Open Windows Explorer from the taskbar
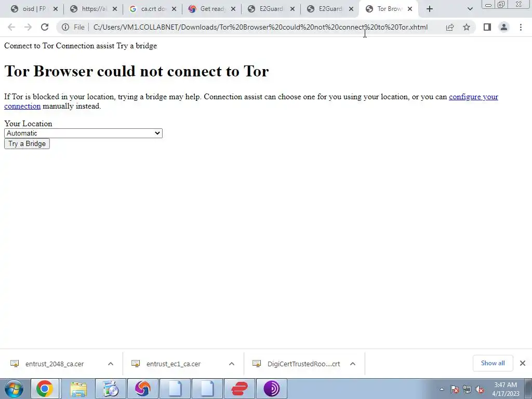532x399 pixels. 78,389
